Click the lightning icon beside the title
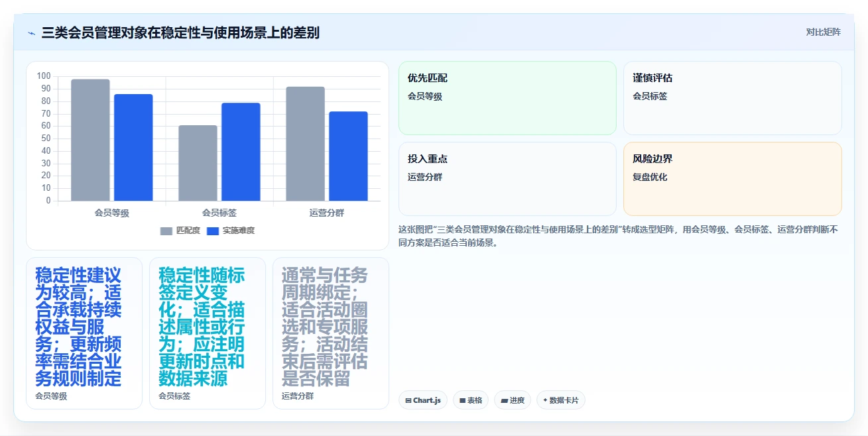The image size is (868, 436). coord(31,33)
